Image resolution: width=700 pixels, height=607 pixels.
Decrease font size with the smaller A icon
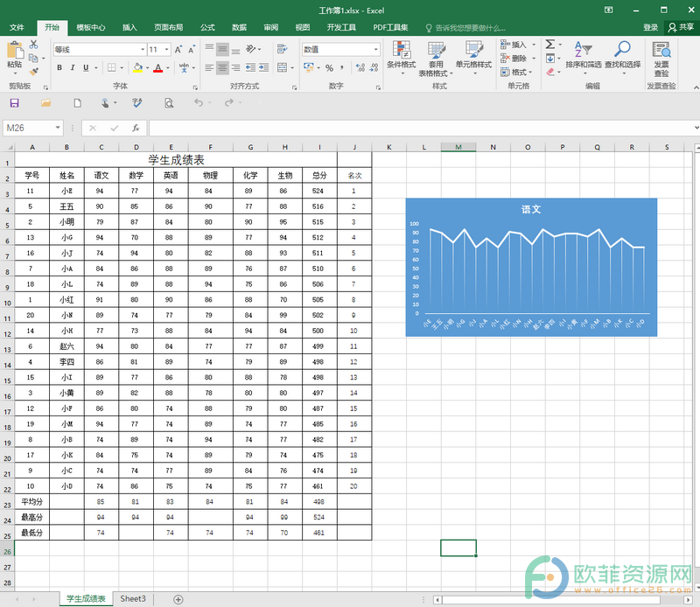point(192,50)
